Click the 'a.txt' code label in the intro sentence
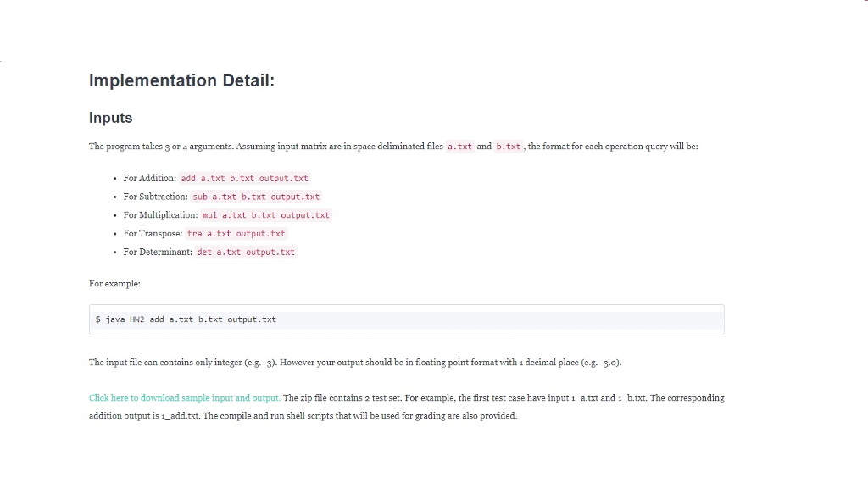Viewport: 868px width, 488px height. (x=459, y=147)
